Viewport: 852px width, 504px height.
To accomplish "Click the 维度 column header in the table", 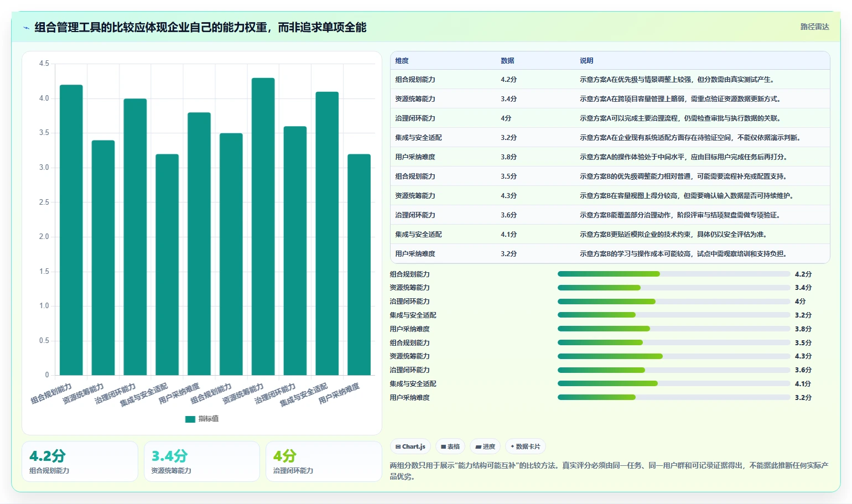I will (x=402, y=61).
